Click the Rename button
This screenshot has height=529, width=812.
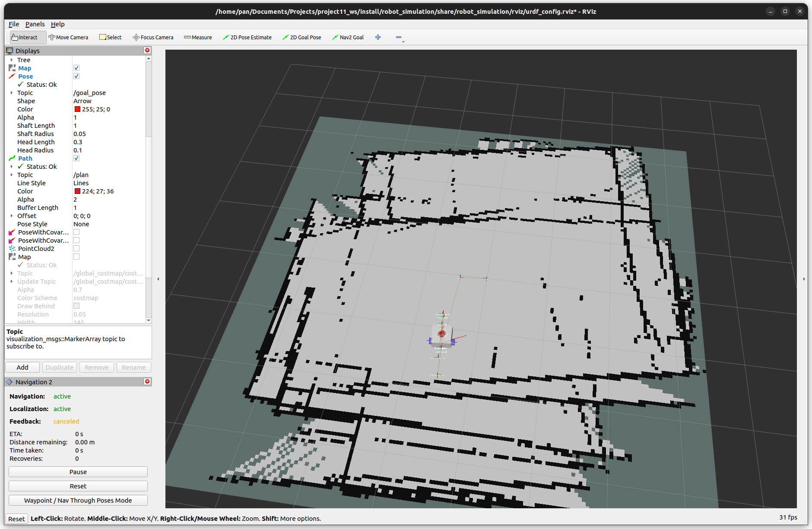[134, 367]
